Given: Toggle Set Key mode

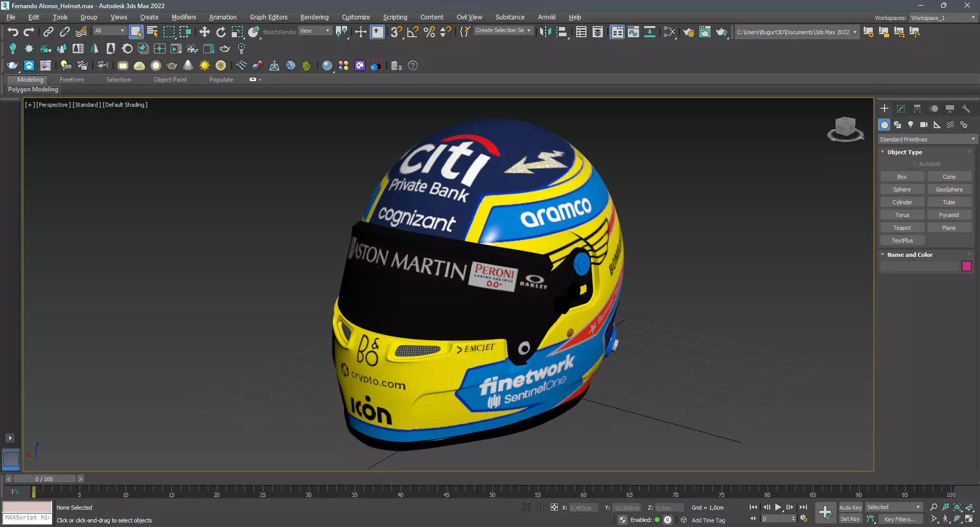Looking at the screenshot, I should 850,519.
